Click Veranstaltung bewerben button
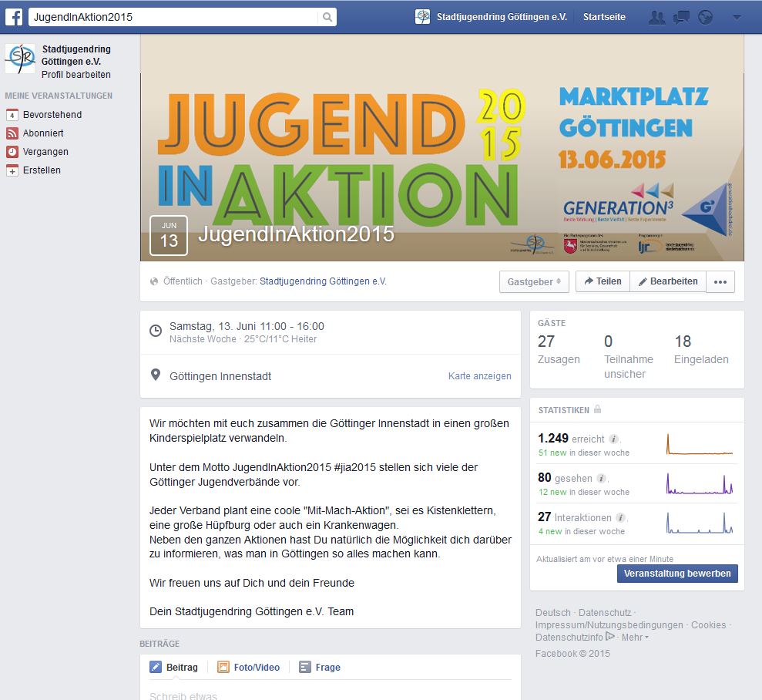Image resolution: width=762 pixels, height=700 pixels. point(677,574)
